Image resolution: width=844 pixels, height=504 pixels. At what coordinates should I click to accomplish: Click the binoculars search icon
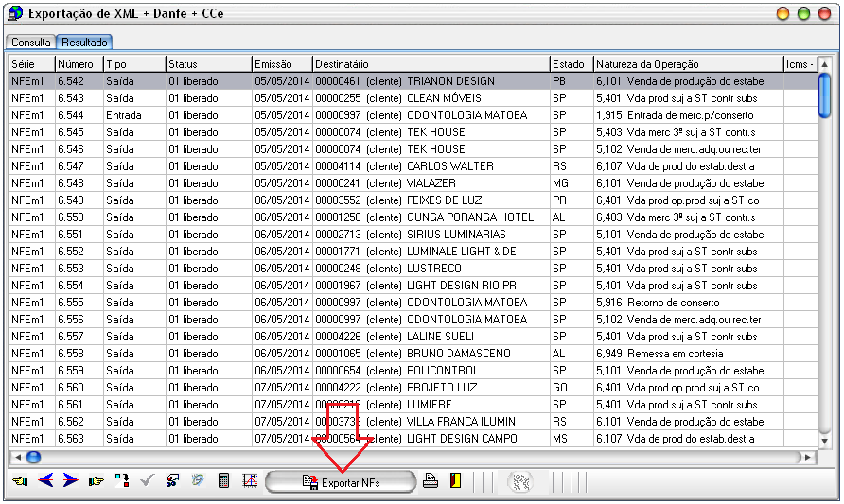pyautogui.click(x=172, y=480)
